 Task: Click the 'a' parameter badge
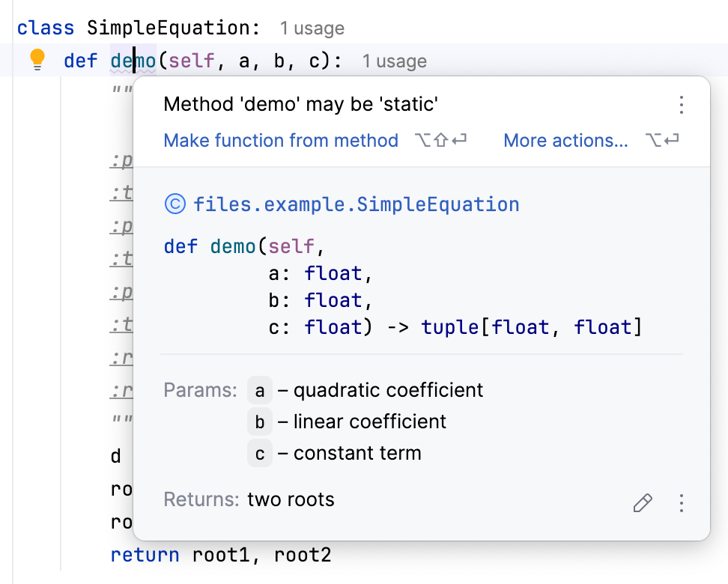[259, 390]
